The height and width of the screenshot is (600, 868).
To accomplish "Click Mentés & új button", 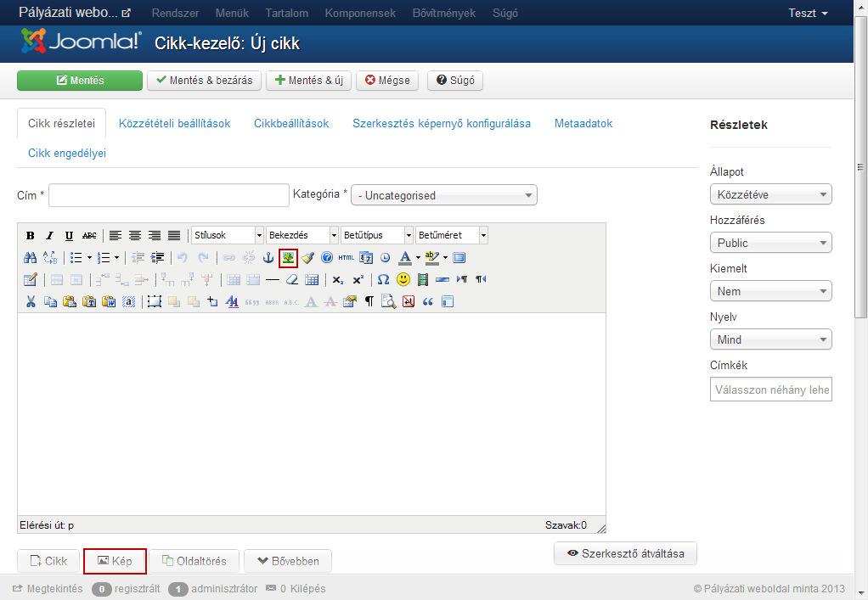I will click(309, 80).
